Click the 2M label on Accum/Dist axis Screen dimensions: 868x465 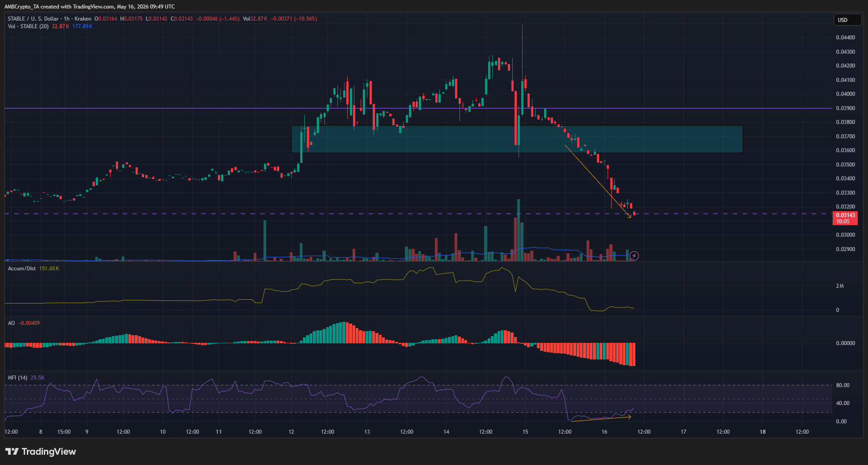pos(840,286)
